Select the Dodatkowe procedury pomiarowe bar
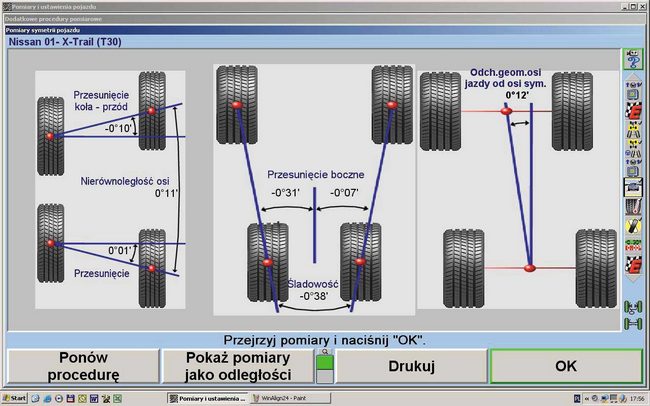Viewport: 650px width, 406px height. 60,18
